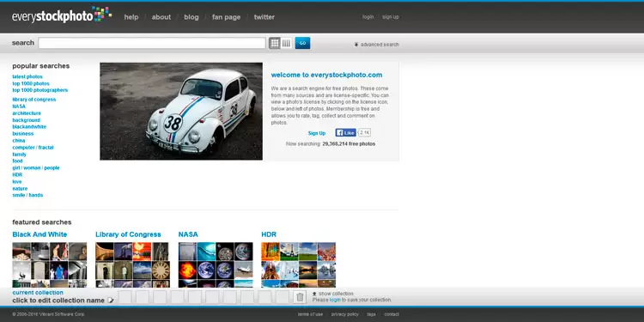Select nature popular search
644x322 pixels.
tap(20, 189)
